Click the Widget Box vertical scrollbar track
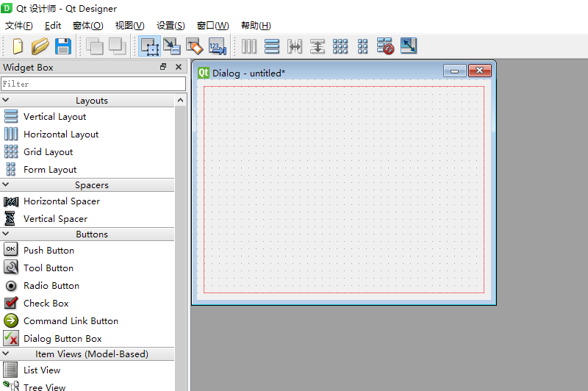 [x=180, y=248]
